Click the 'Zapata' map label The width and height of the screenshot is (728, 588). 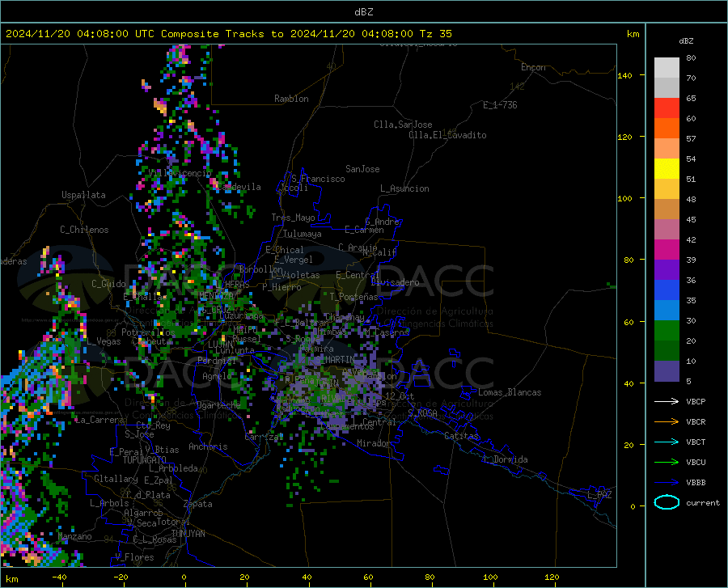coord(198,504)
